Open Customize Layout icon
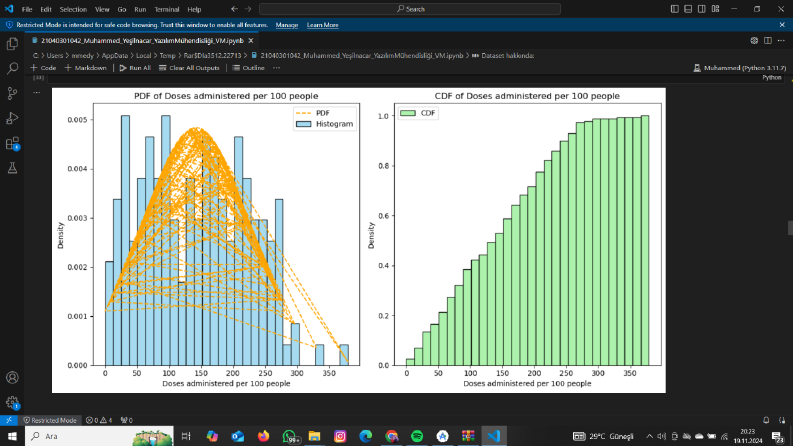Screen dimensions: 793x446 click(715, 9)
